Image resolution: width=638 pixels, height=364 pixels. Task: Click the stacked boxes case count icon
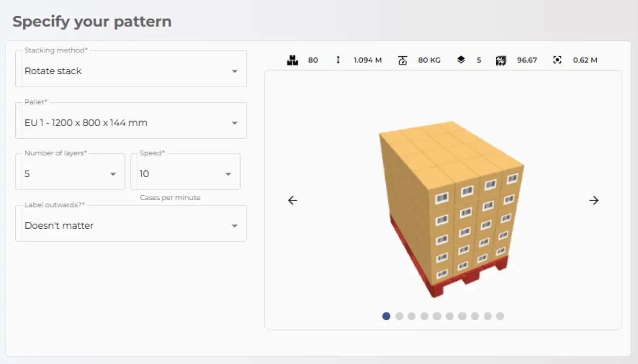pyautogui.click(x=292, y=60)
